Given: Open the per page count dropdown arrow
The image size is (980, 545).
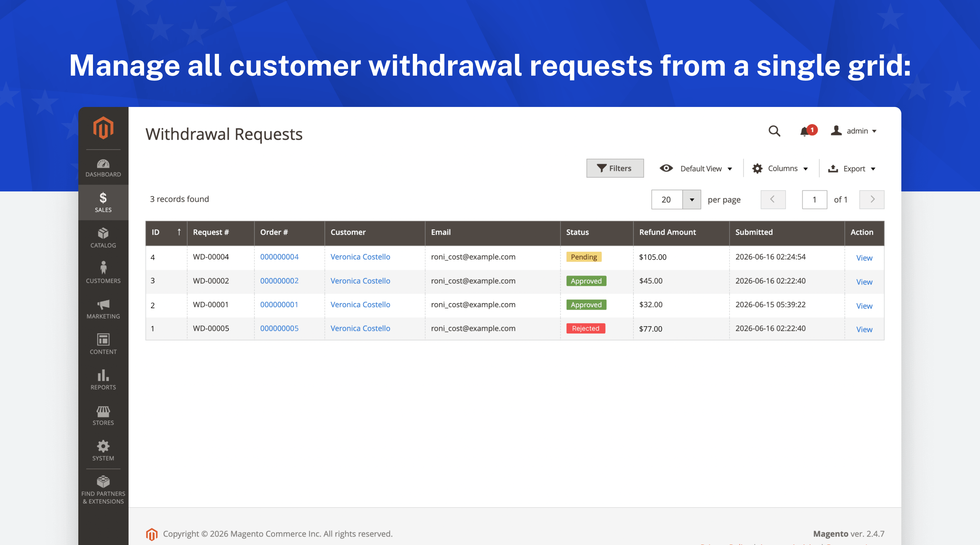Looking at the screenshot, I should (x=691, y=199).
